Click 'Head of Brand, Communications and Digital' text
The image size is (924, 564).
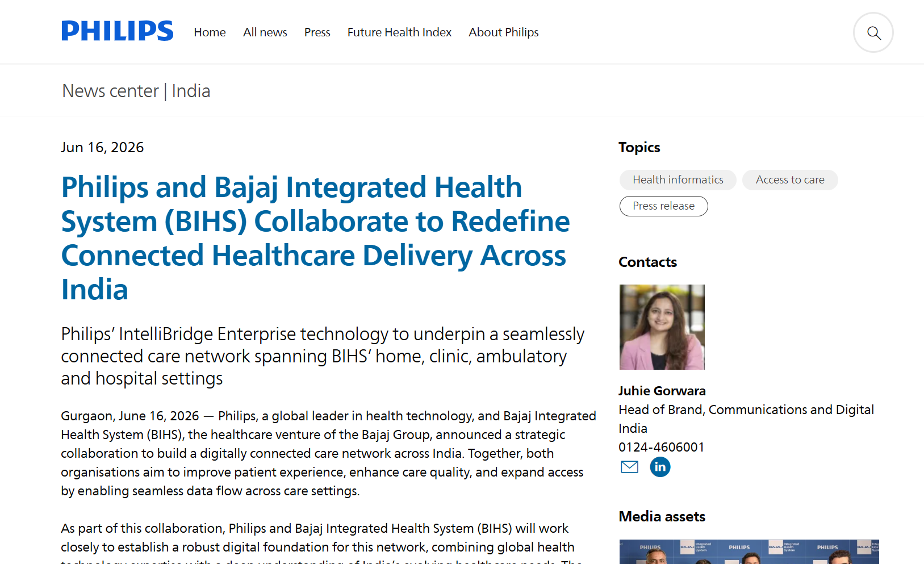pyautogui.click(x=746, y=410)
